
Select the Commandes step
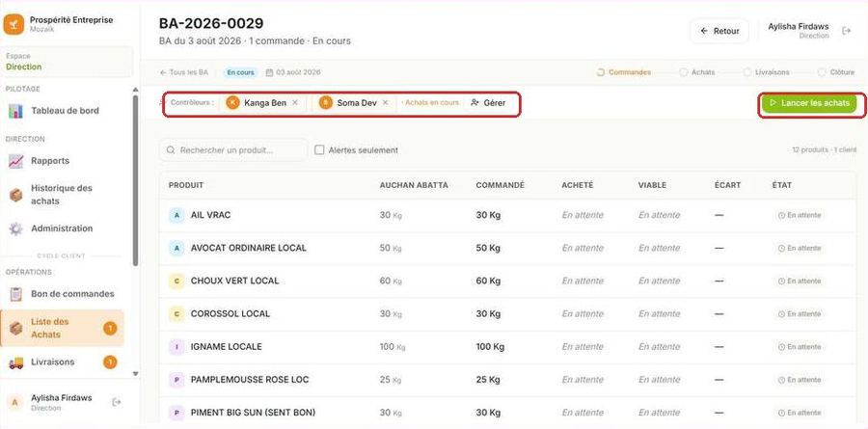point(623,72)
